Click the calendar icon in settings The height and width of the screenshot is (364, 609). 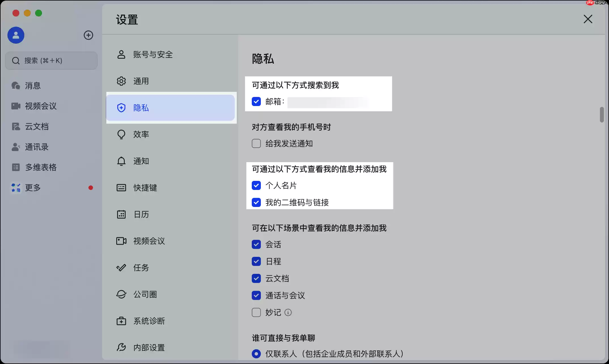click(x=121, y=214)
